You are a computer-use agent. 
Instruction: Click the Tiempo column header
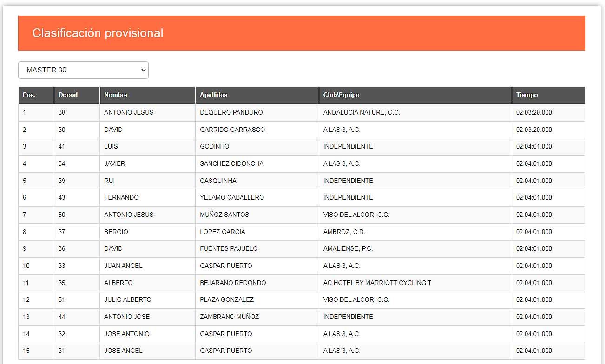(x=548, y=95)
